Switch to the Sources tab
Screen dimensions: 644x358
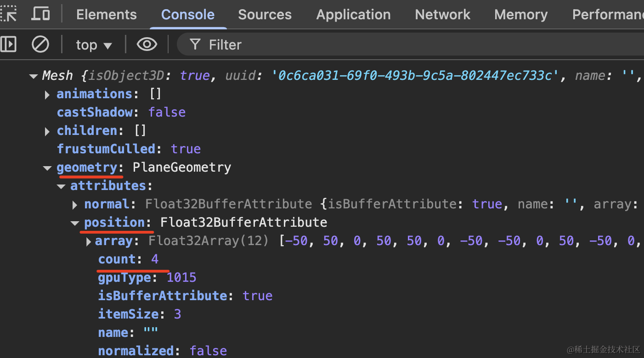[x=265, y=15]
